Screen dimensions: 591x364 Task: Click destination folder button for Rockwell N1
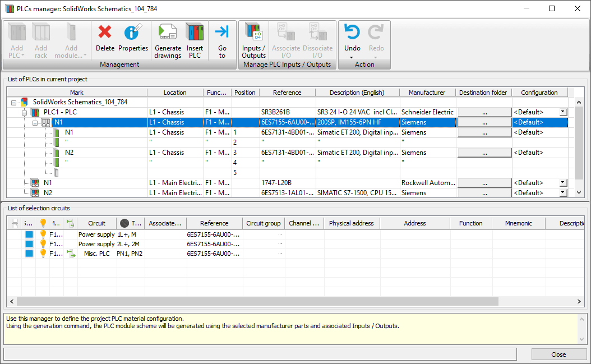point(484,183)
